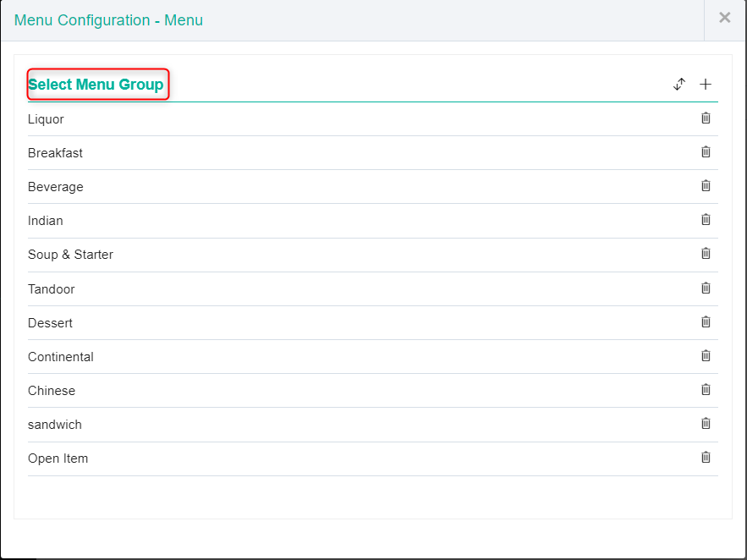Delete the Liquor menu group
Screen dimensions: 747x560
point(706,118)
